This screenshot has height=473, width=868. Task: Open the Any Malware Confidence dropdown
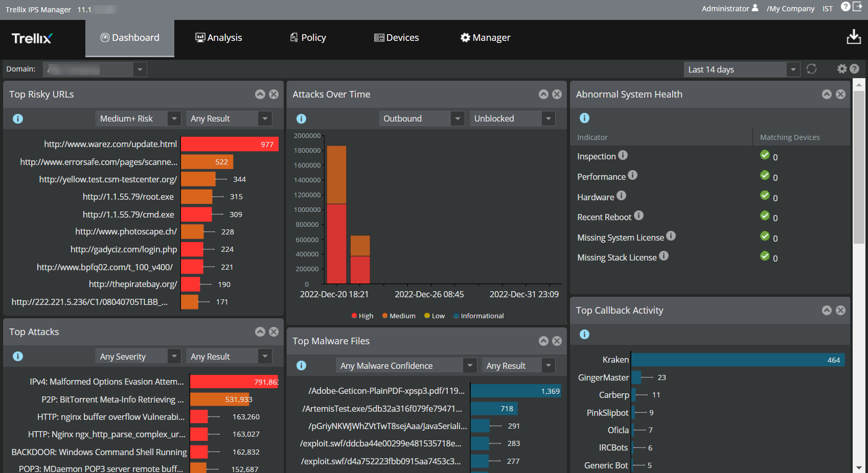(407, 365)
